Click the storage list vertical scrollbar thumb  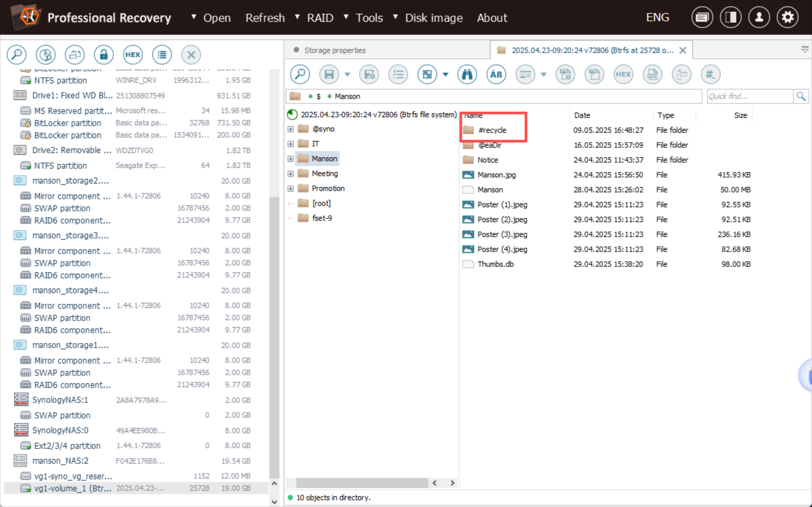[274, 337]
